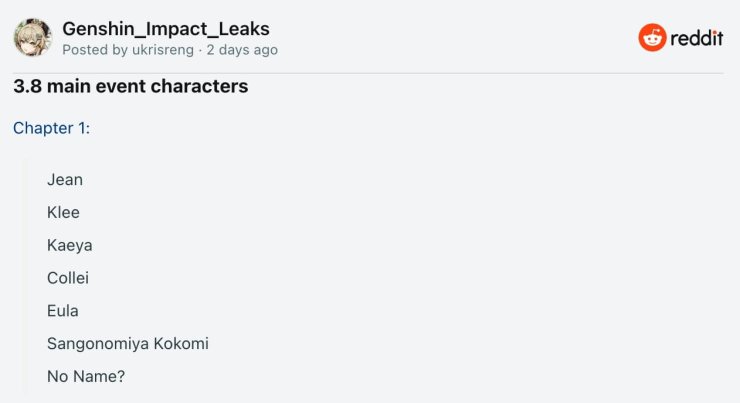Click the horizontal divider under the post header
740x403 pixels.
tap(368, 73)
